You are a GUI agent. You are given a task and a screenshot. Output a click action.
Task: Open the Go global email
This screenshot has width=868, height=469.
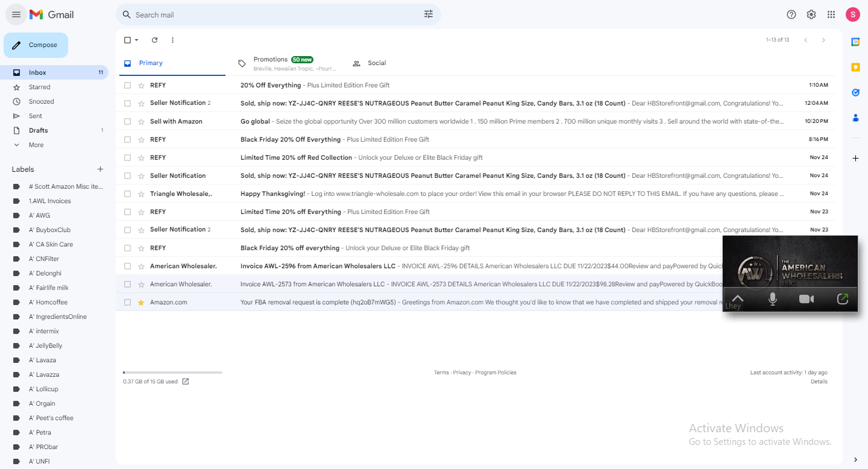pos(476,122)
